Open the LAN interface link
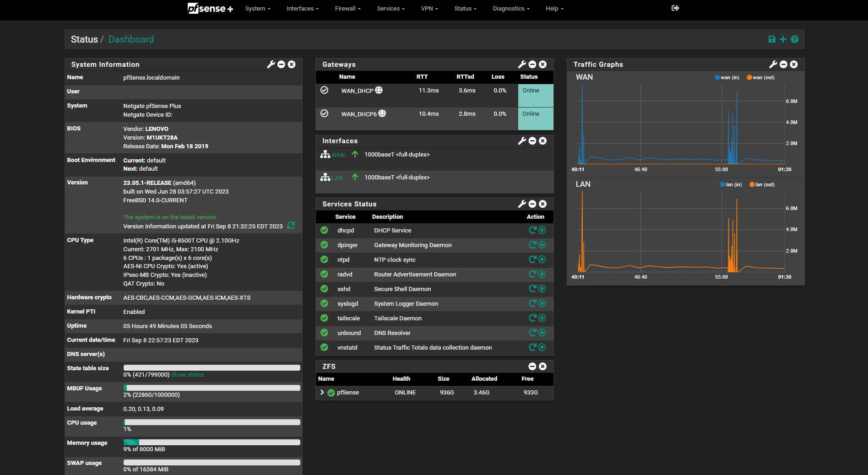 [x=337, y=178]
